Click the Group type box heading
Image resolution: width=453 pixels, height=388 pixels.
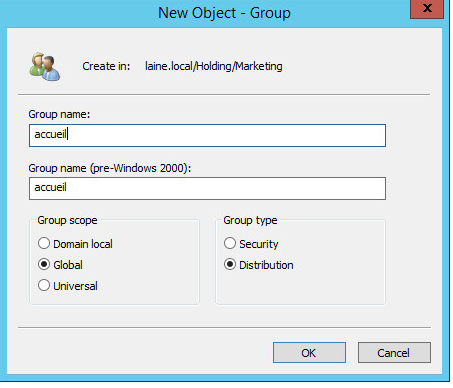coord(250,220)
